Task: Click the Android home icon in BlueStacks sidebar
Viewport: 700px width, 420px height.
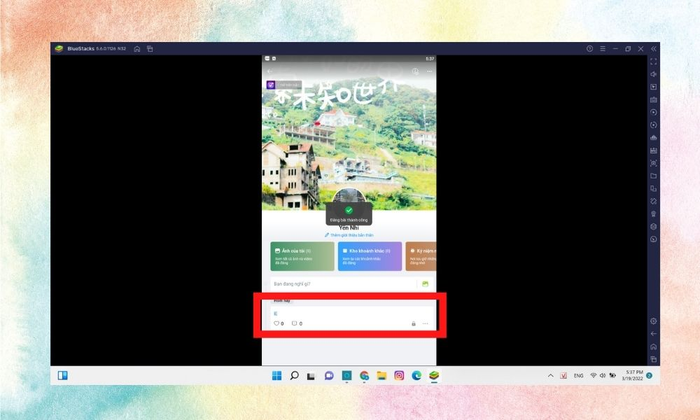Action: 654,346
